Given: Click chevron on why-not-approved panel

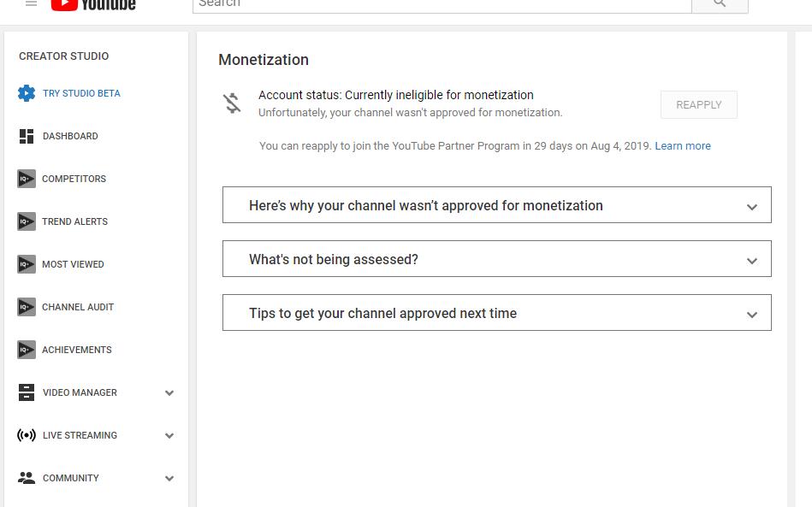Looking at the screenshot, I should pos(752,207).
